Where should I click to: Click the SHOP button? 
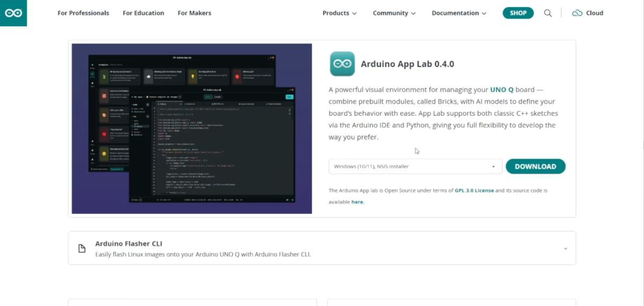(x=518, y=13)
